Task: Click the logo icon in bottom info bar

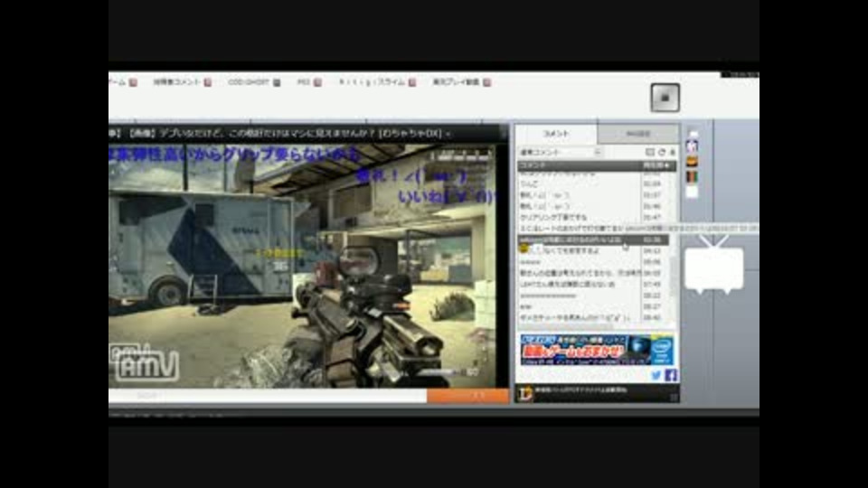Action: point(524,393)
